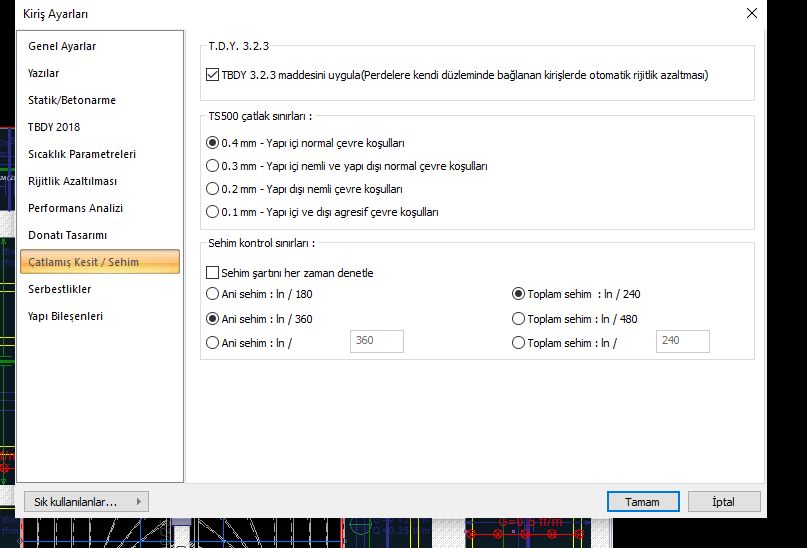Select Donatı Tasarımı in sidebar

tap(67, 235)
